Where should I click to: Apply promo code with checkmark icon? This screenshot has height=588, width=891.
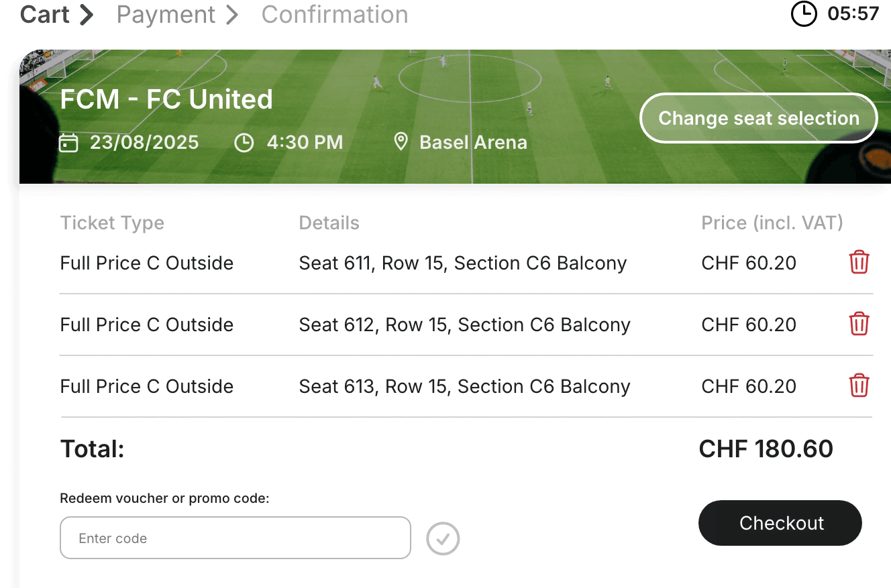(443, 538)
